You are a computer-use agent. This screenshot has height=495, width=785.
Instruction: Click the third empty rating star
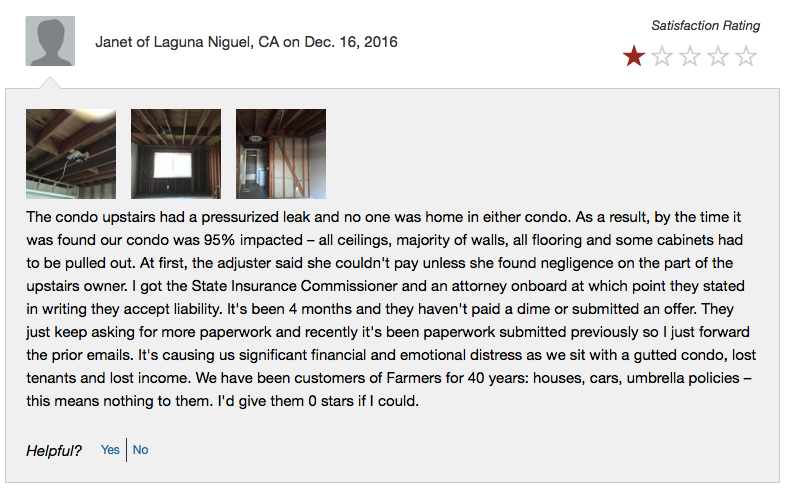[689, 57]
